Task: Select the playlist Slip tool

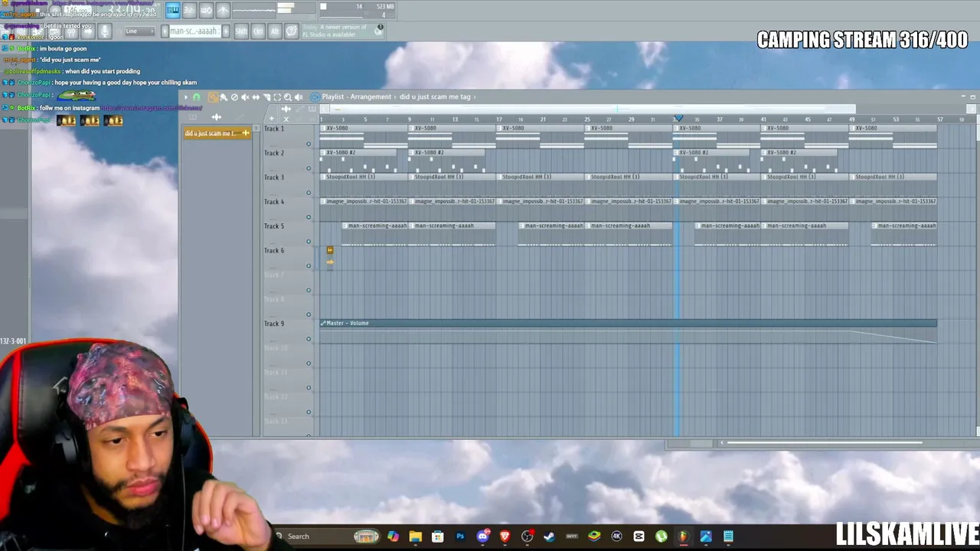Action: [x=256, y=97]
